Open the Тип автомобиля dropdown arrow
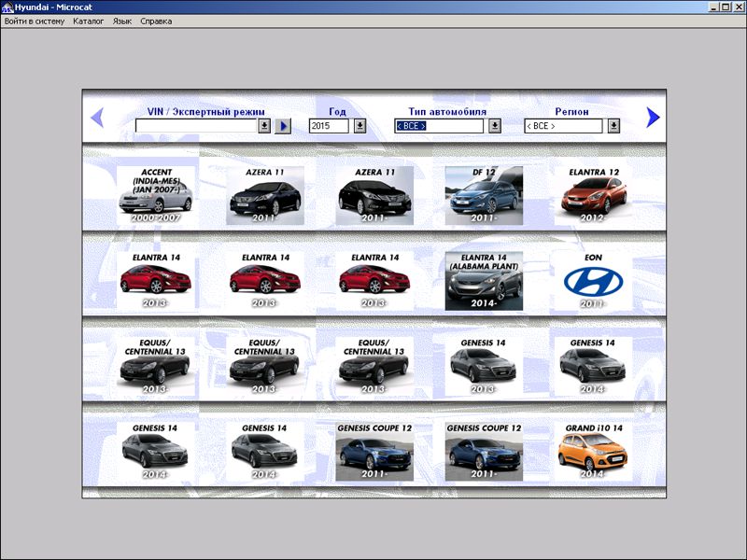Screen dimensions: 747x560 pyautogui.click(x=495, y=126)
